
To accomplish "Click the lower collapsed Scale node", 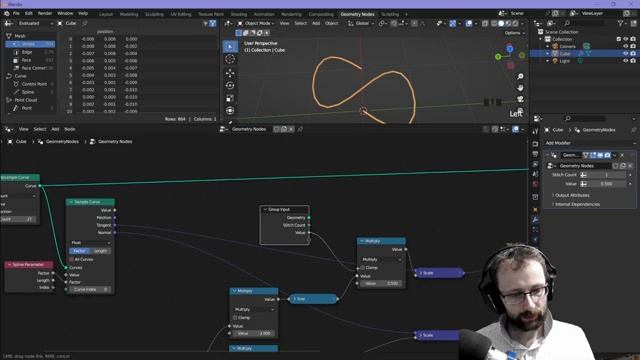I will tap(438, 335).
